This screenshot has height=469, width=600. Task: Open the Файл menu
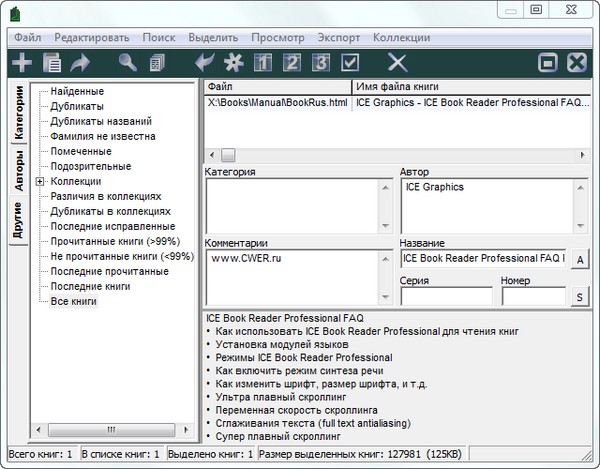27,36
